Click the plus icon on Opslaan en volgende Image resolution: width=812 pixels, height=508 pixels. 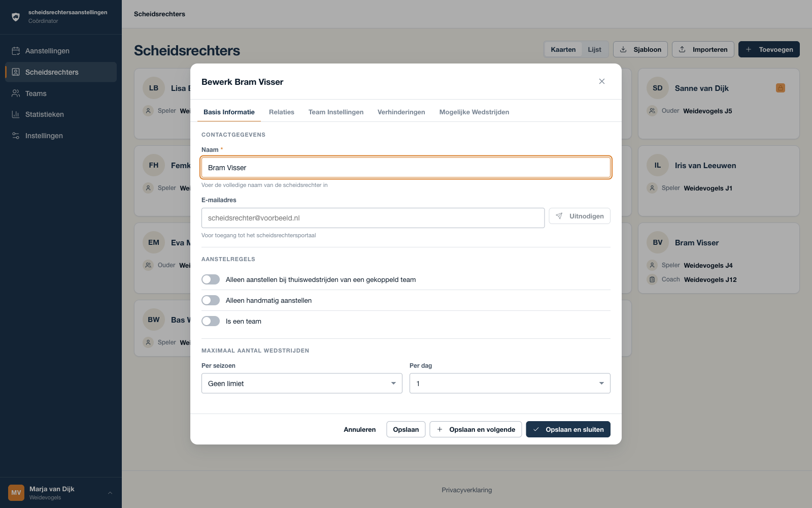pos(439,429)
